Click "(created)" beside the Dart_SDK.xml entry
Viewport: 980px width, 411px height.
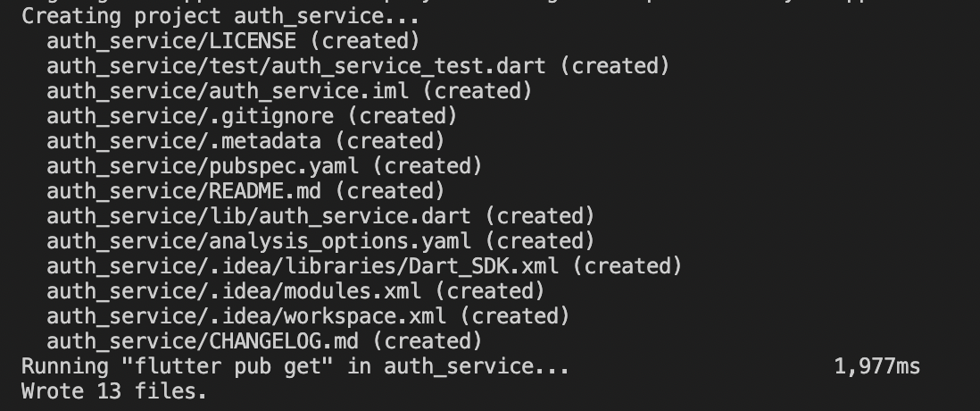point(632,266)
